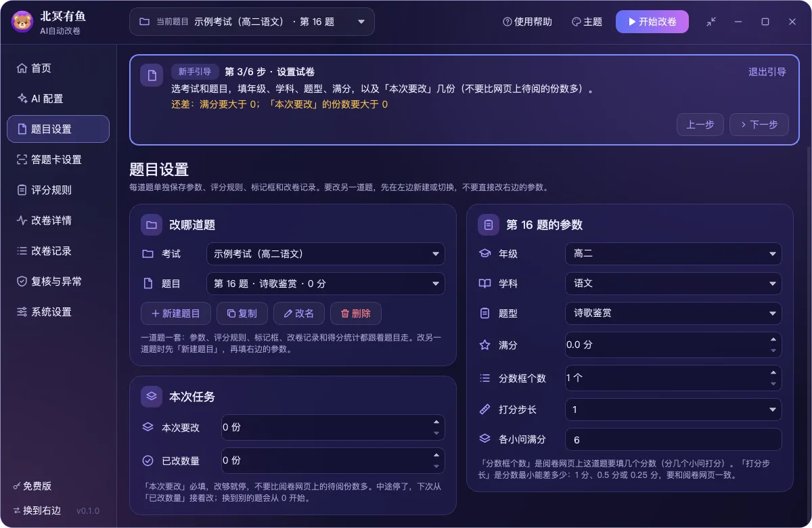Switch to 改卷详情 page

tap(58, 221)
